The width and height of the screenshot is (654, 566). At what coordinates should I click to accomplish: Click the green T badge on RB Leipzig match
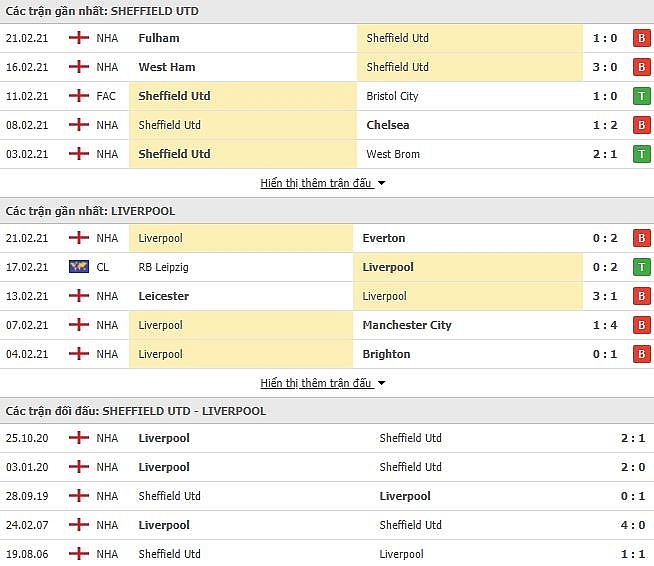[641, 267]
